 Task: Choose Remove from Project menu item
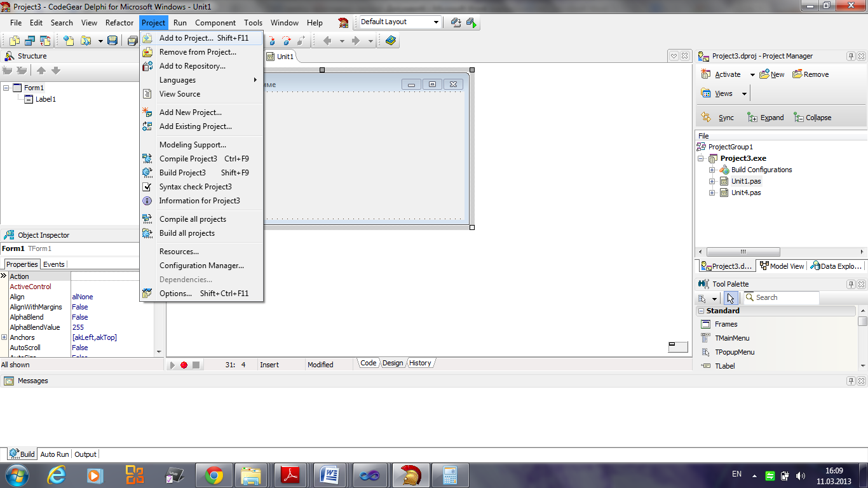point(201,52)
